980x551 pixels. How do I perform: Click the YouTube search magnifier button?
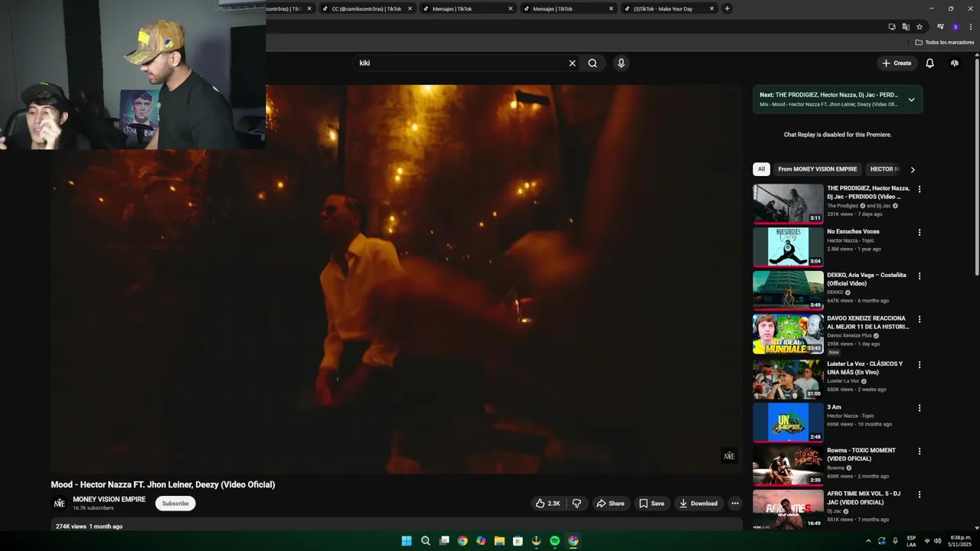tap(593, 64)
